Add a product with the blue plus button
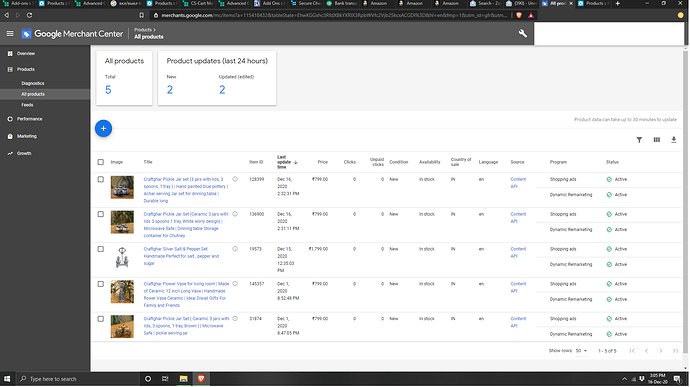The width and height of the screenshot is (690, 387). [x=103, y=129]
